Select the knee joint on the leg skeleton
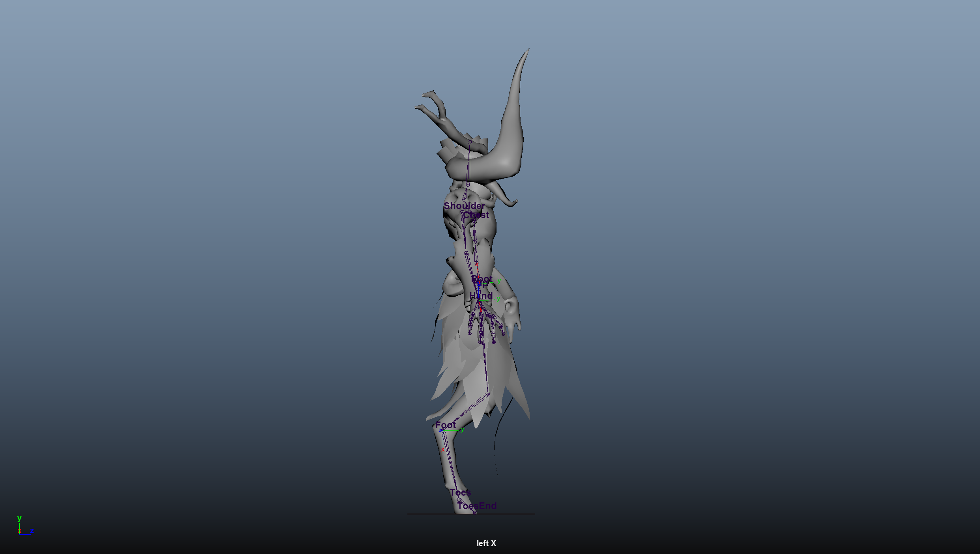980x554 pixels. click(x=488, y=394)
